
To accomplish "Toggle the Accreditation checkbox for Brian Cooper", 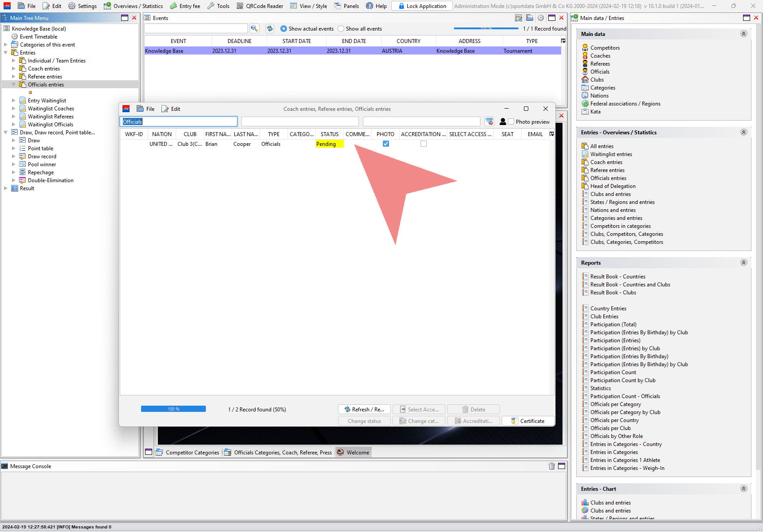I will [x=424, y=144].
